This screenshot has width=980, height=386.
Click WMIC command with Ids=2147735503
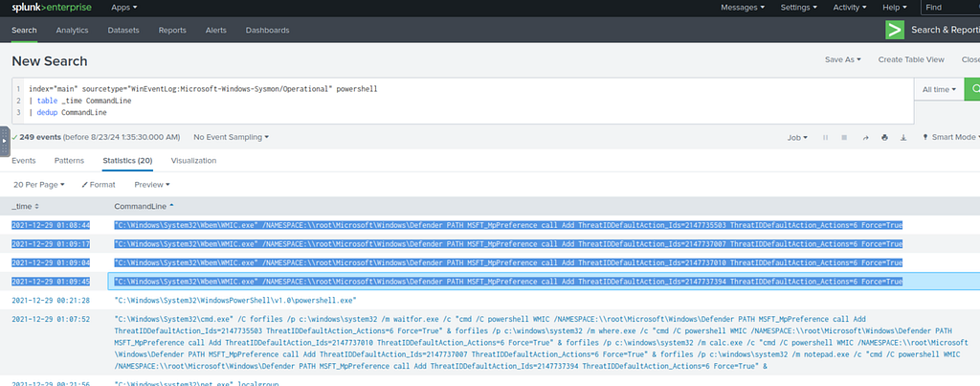pos(508,224)
